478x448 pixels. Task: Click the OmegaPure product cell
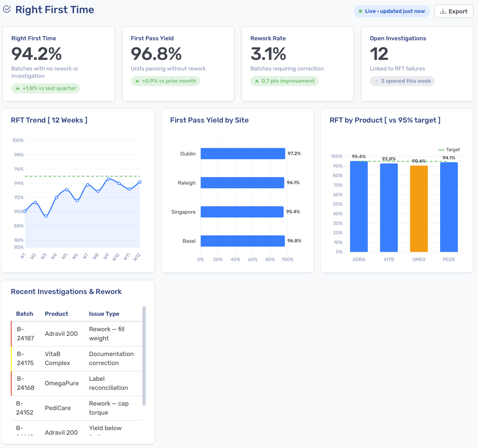coord(62,383)
